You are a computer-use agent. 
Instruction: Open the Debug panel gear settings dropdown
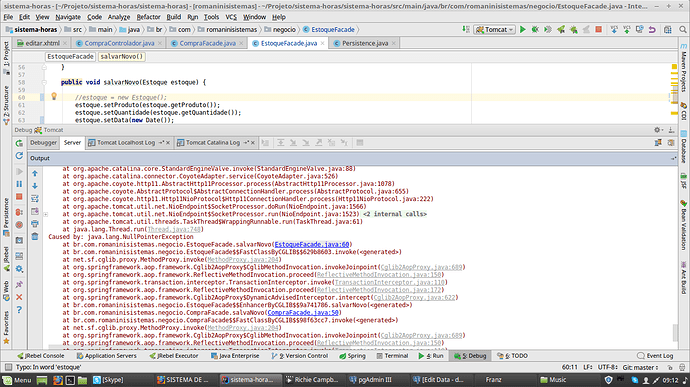pos(658,130)
